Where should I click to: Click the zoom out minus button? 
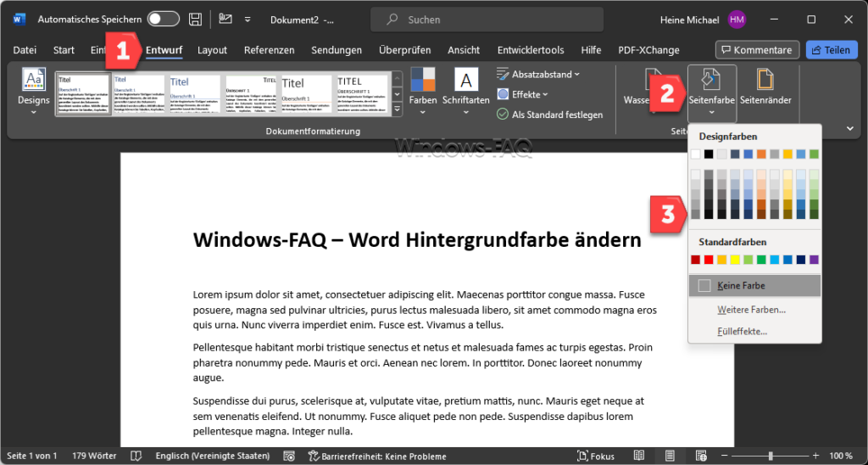coord(726,457)
